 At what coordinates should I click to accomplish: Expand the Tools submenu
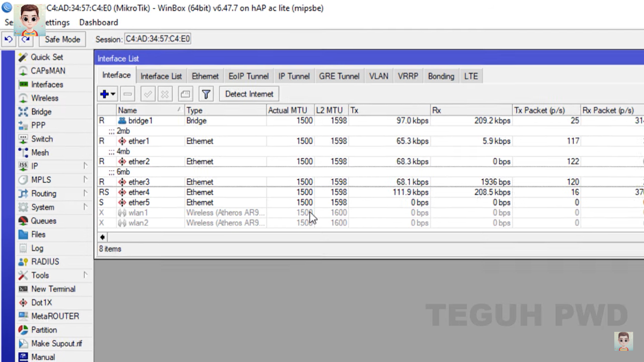[x=85, y=275]
